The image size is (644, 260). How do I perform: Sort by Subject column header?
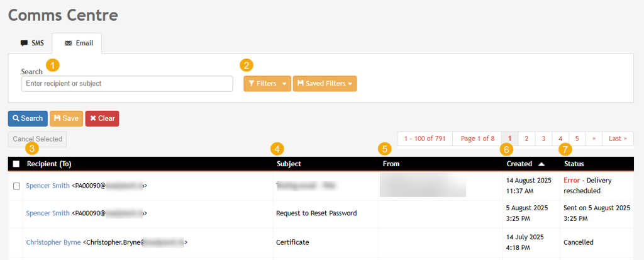(289, 164)
